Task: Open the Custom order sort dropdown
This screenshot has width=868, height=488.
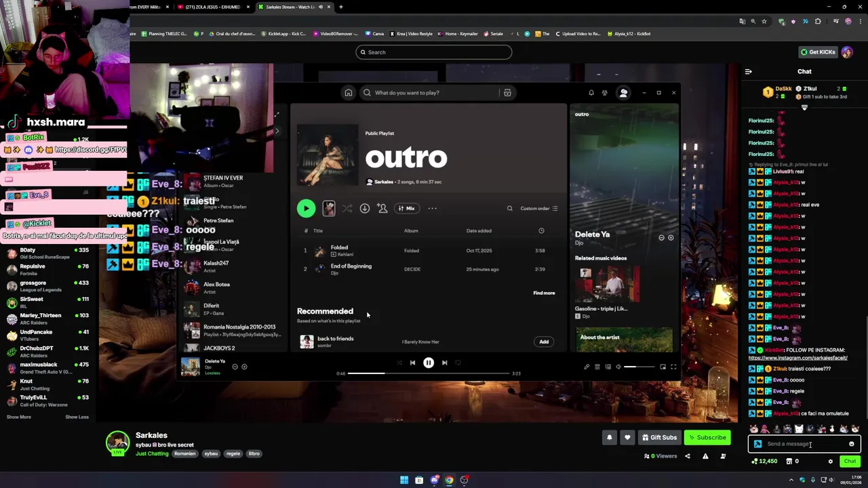Action: [x=539, y=208]
